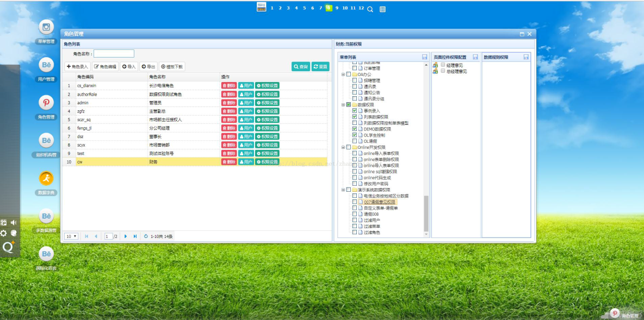Click the search magnifier in top desktop bar
Screen dimensions: 644x320
click(370, 9)
